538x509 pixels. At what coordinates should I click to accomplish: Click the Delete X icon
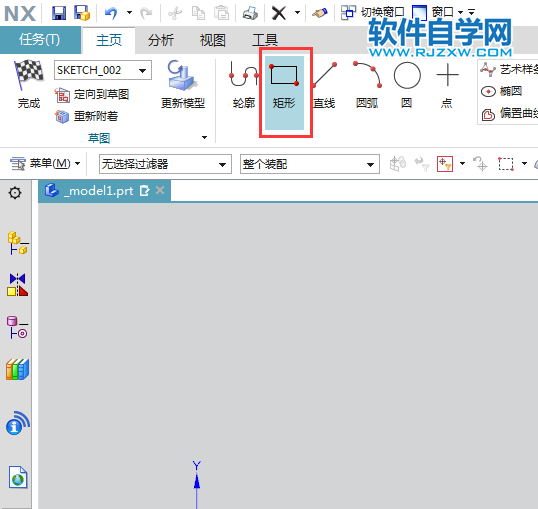coord(279,13)
